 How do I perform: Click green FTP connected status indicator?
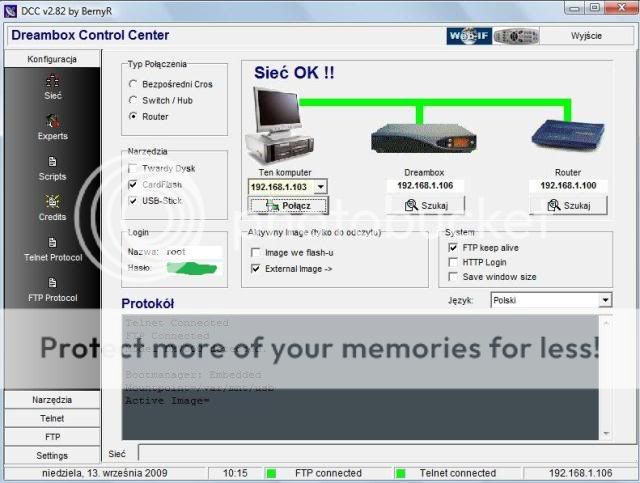[271, 473]
